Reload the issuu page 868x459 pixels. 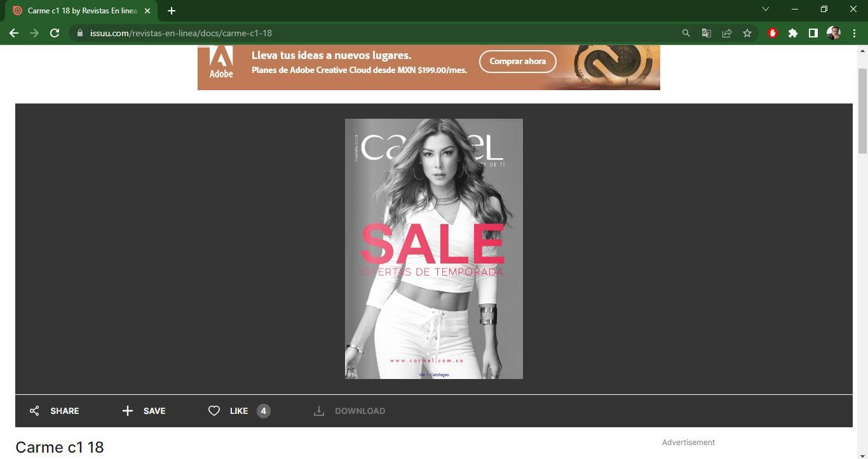(x=55, y=33)
